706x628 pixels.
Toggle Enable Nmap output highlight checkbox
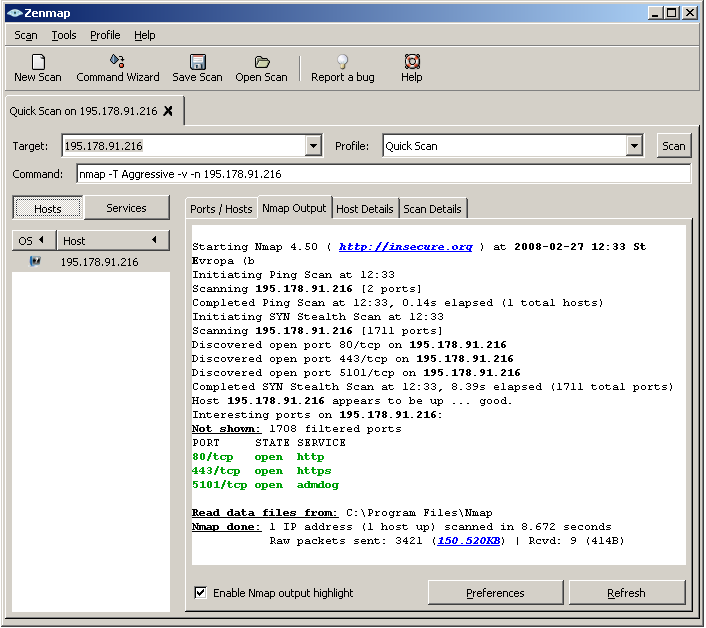pos(200,592)
